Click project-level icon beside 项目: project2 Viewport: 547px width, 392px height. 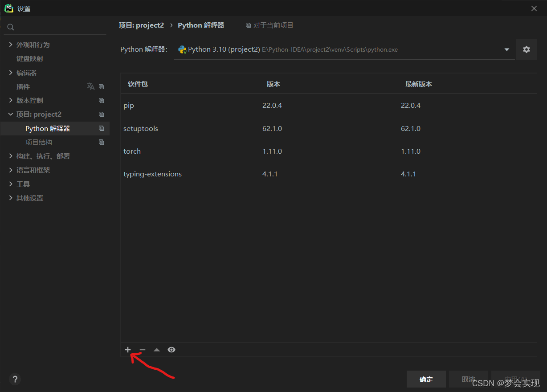coord(101,114)
